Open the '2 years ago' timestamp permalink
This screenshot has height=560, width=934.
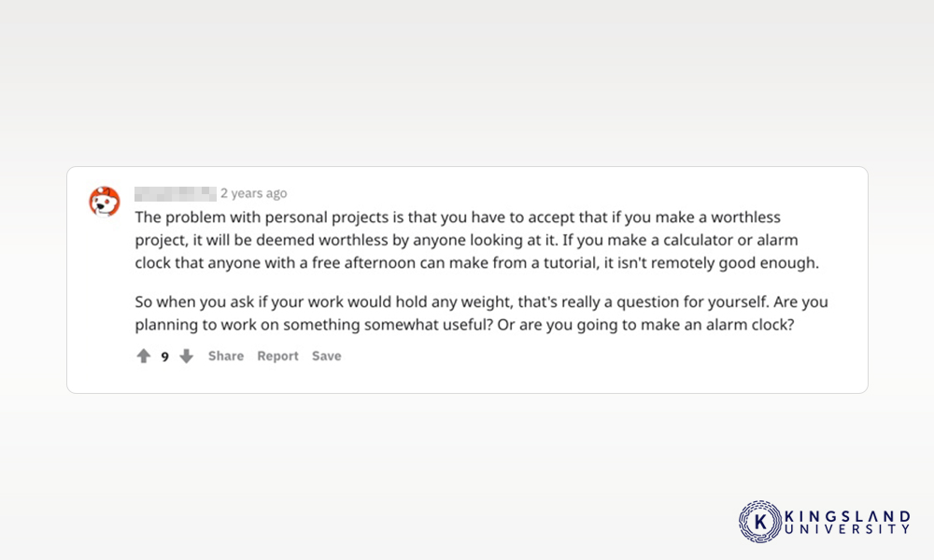point(254,193)
